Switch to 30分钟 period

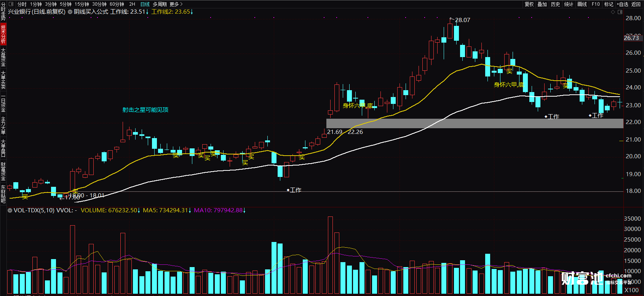[99, 4]
